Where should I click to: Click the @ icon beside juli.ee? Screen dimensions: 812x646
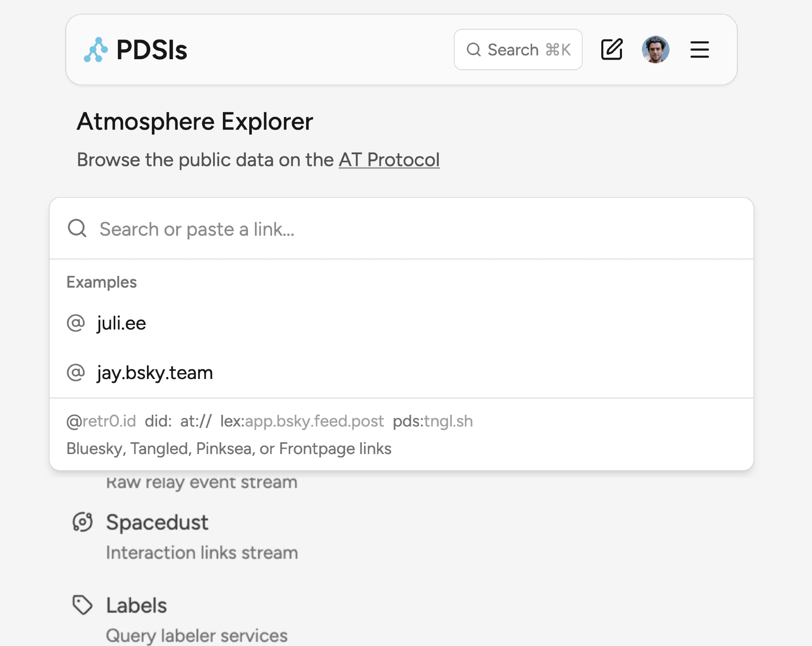coord(76,323)
